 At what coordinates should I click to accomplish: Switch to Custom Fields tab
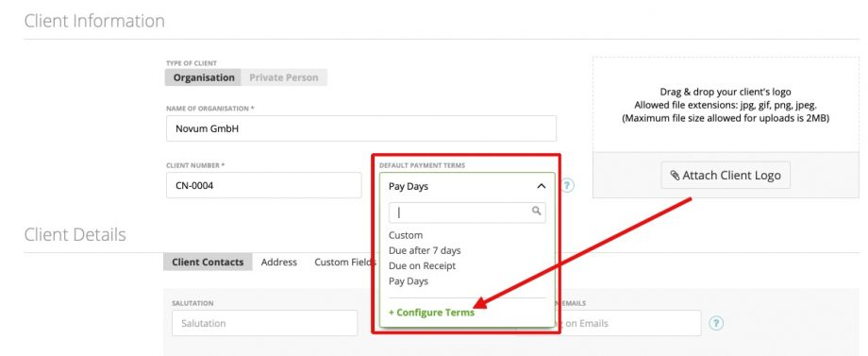pyautogui.click(x=345, y=262)
